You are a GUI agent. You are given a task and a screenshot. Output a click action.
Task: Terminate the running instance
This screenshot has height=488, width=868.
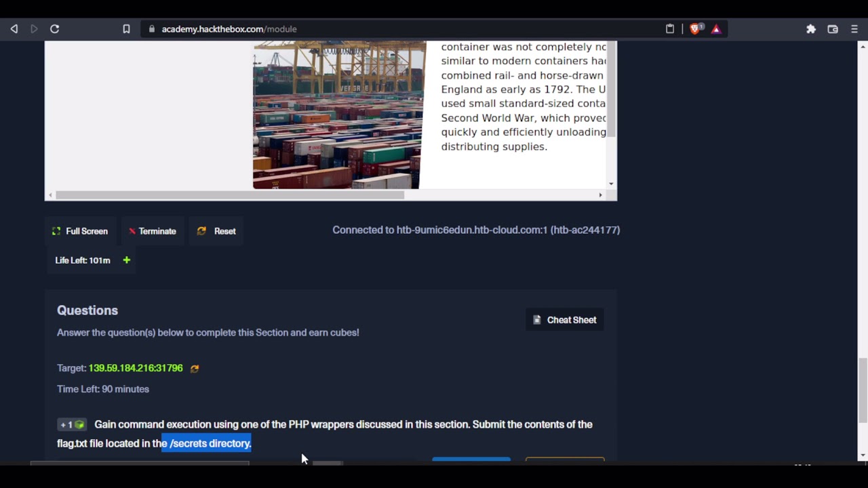[153, 231]
